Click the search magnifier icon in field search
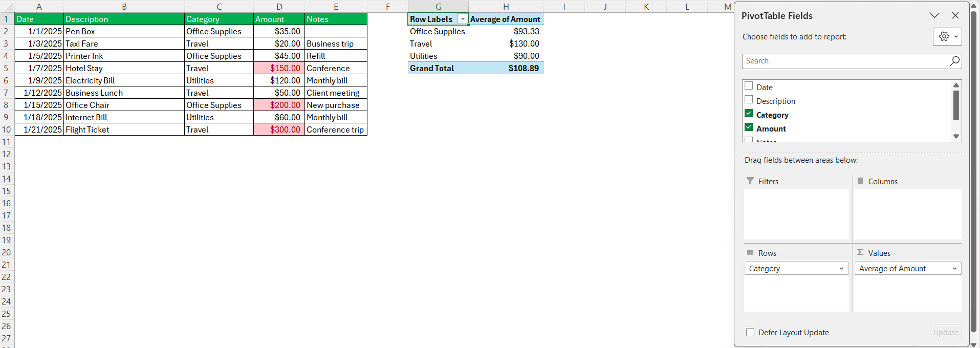 click(x=954, y=61)
